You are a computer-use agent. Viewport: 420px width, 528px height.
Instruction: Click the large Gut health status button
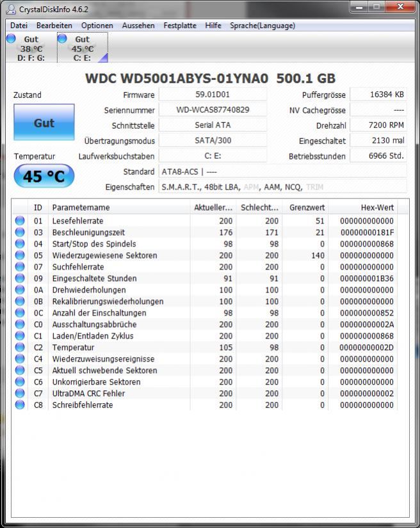pyautogui.click(x=44, y=122)
